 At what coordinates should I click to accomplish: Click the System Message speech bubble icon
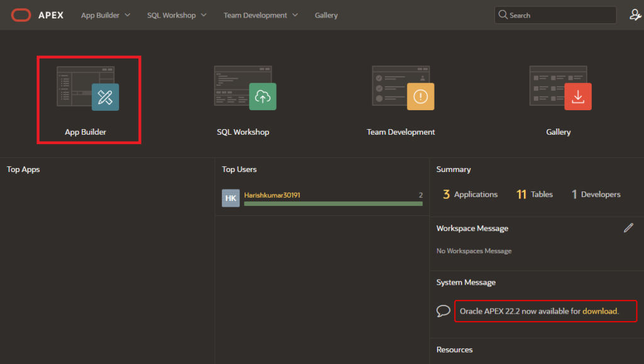443,311
